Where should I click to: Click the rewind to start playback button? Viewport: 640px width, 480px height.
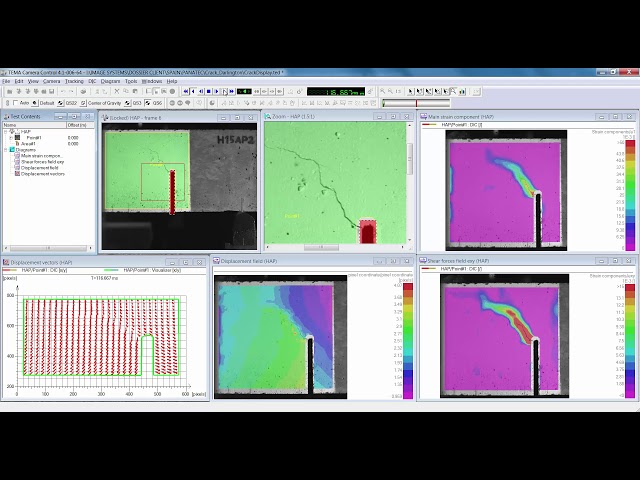[x=186, y=91]
